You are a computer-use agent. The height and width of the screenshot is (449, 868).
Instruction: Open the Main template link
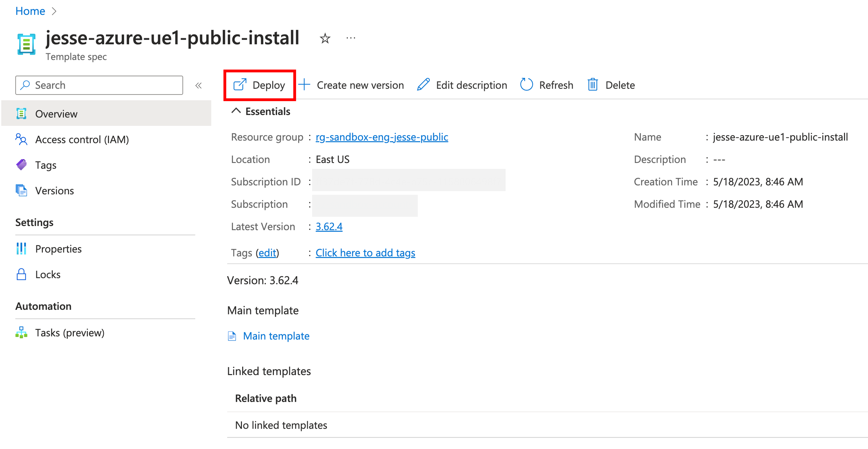(x=276, y=336)
